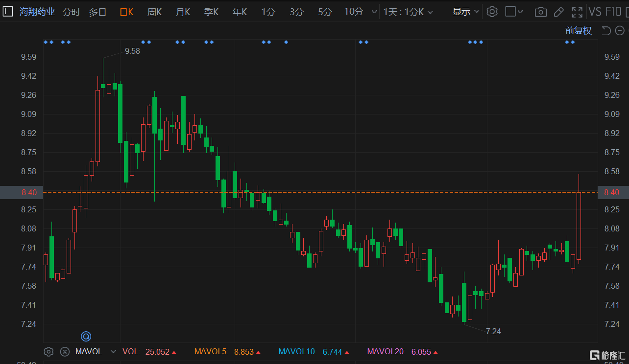Image resolution: width=629 pixels, height=364 pixels.
Task: Switch to 分时 intraday view
Action: 72,12
